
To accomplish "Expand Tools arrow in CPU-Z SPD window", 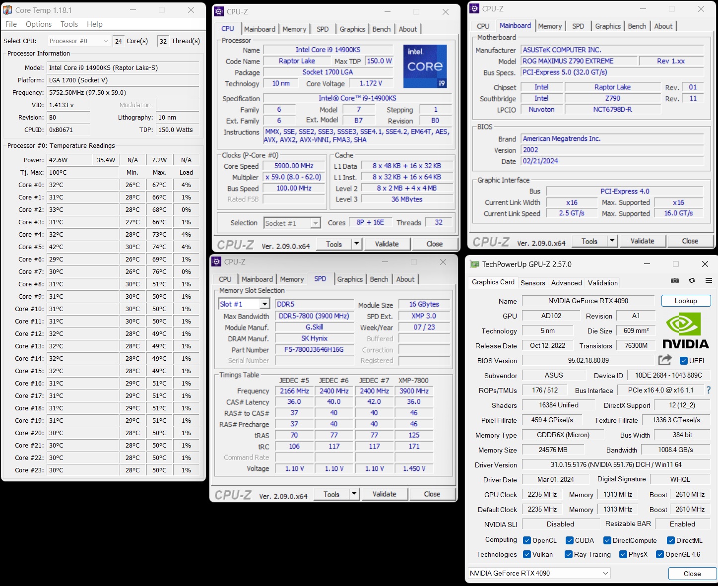I will [x=354, y=494].
